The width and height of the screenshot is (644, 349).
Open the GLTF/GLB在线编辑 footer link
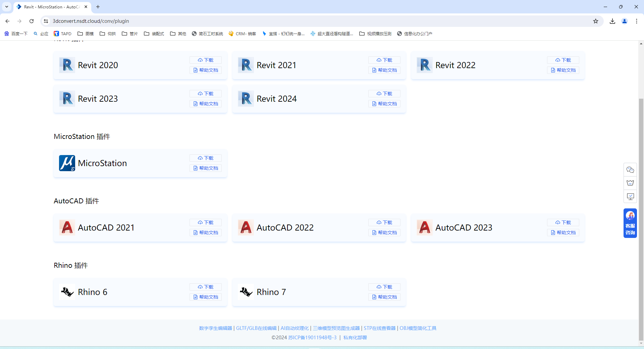256,328
